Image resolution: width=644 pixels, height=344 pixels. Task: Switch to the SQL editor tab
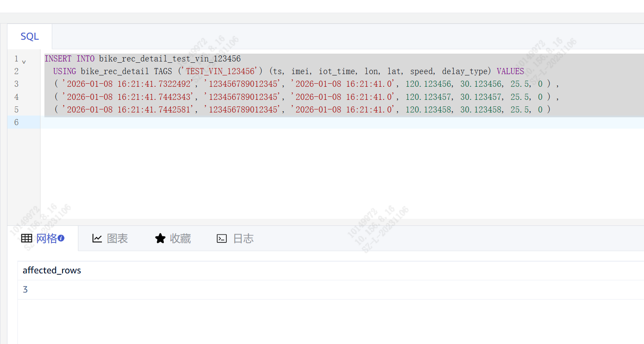point(30,37)
